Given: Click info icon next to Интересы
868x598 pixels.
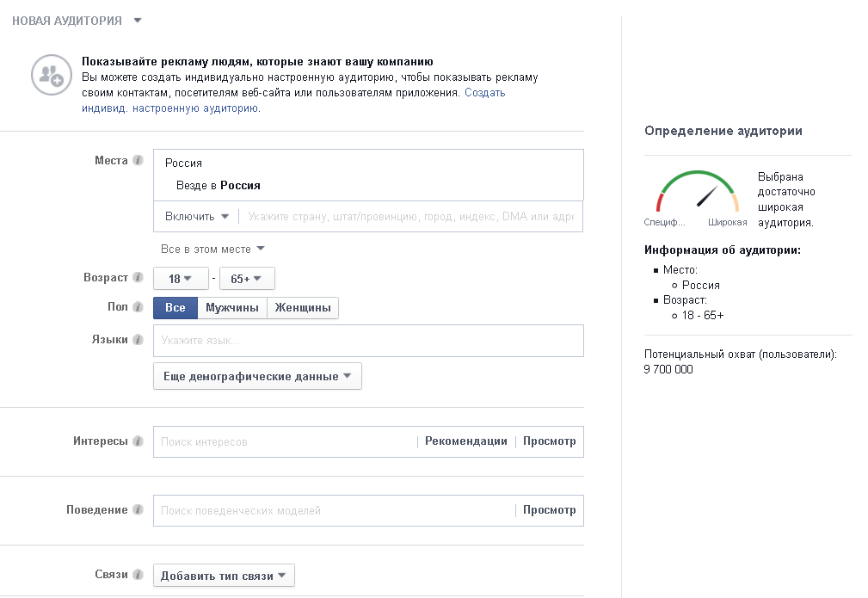Looking at the screenshot, I should 138,441.
